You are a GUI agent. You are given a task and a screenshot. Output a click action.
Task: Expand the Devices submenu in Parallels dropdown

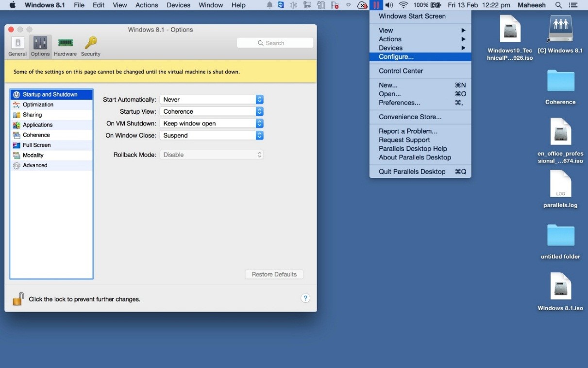[420, 48]
